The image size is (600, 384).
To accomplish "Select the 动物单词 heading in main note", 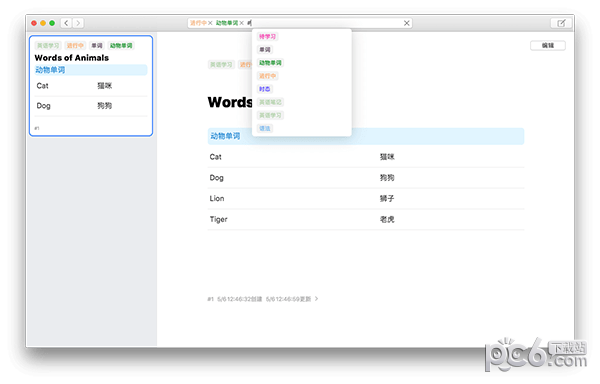I will point(225,136).
